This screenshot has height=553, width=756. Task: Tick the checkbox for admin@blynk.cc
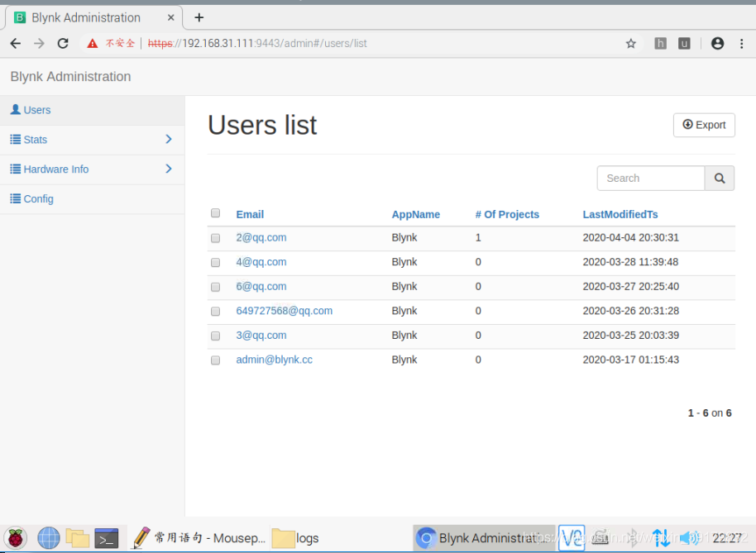(x=216, y=360)
